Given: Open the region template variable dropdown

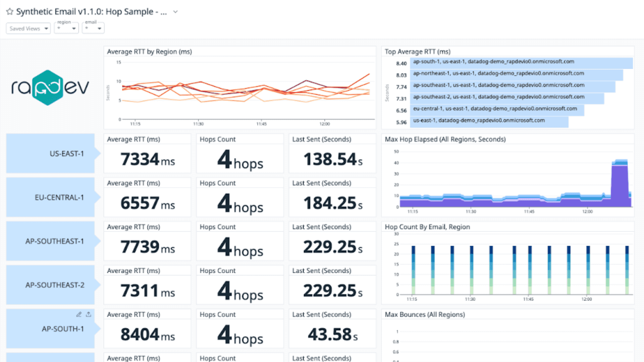Looking at the screenshot, I should click(66, 28).
